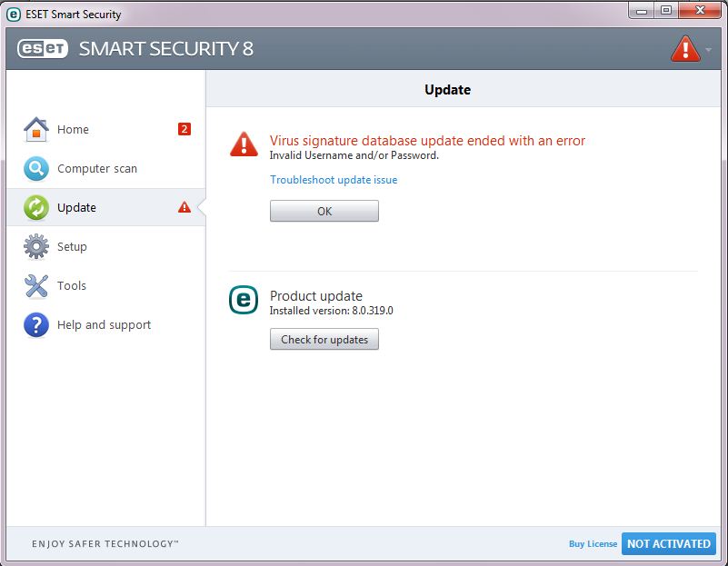
Task: Go to the Setup section
Action: (x=72, y=247)
